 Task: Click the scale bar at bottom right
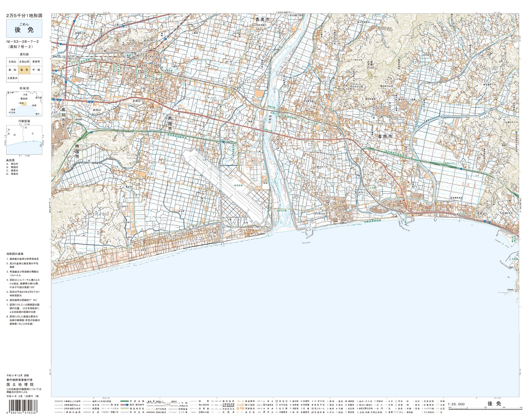[485, 409]
